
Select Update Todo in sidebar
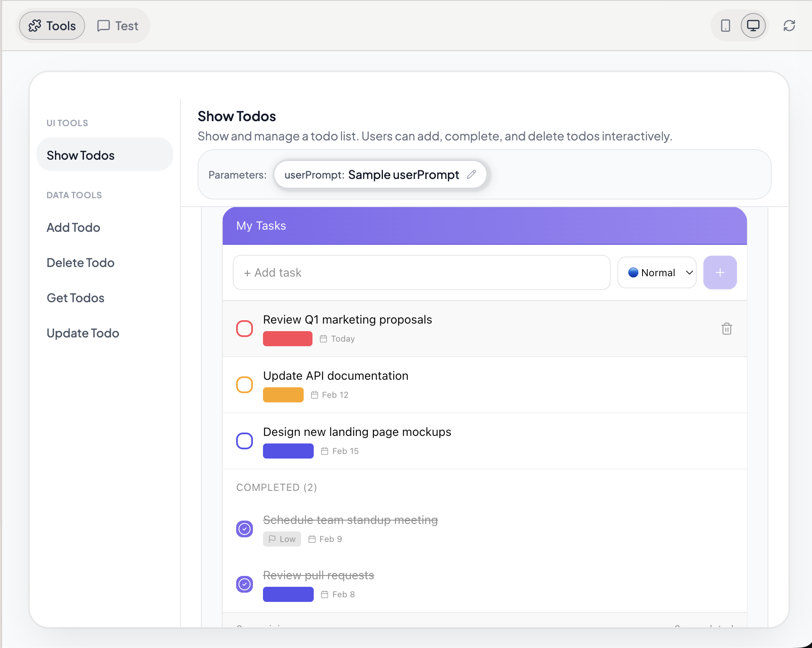[83, 333]
